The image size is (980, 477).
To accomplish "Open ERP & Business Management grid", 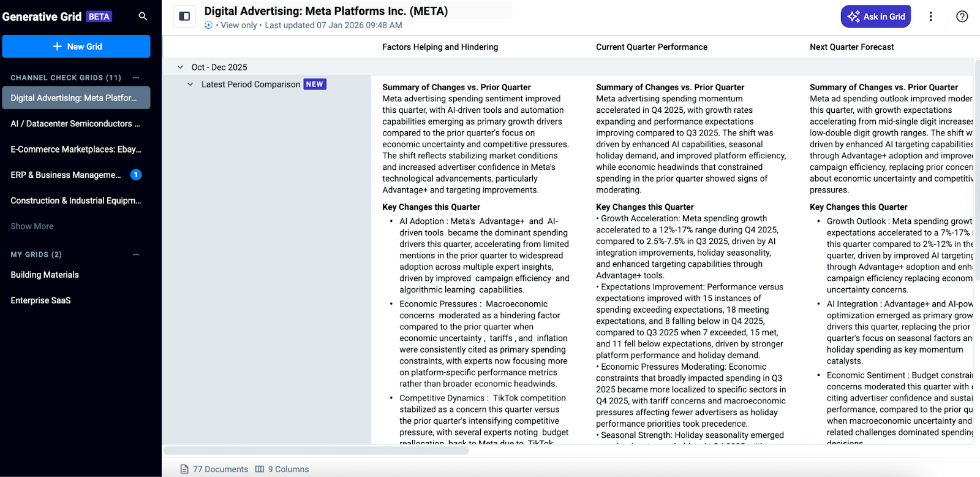I will (66, 175).
